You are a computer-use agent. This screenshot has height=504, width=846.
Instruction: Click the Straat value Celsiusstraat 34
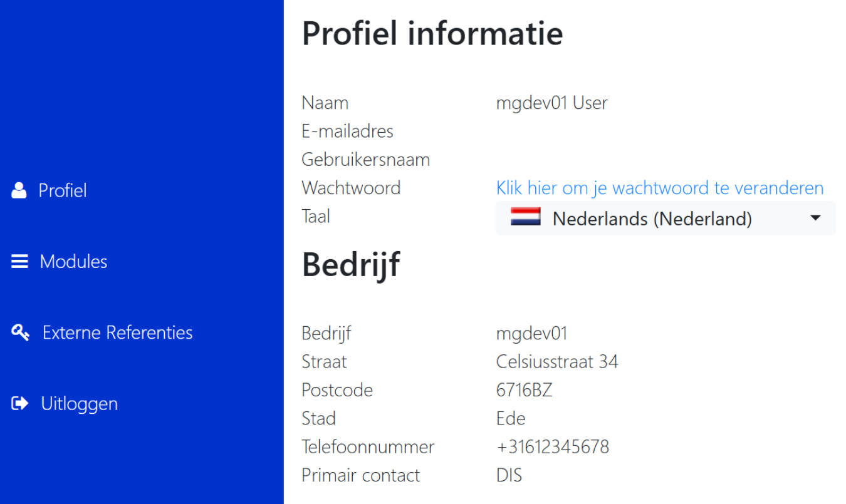pos(557,361)
